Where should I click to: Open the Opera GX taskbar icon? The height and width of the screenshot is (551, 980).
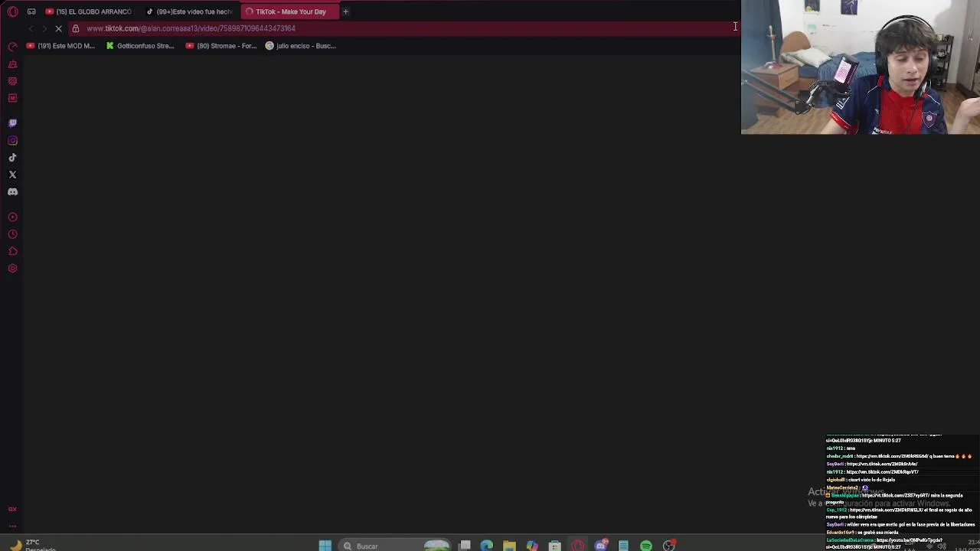point(578,546)
